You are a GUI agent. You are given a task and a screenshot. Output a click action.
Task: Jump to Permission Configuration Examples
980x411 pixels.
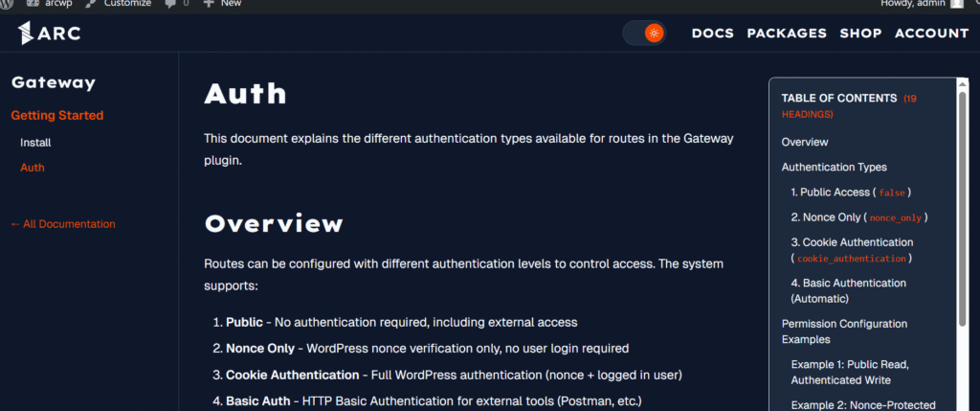(x=844, y=331)
